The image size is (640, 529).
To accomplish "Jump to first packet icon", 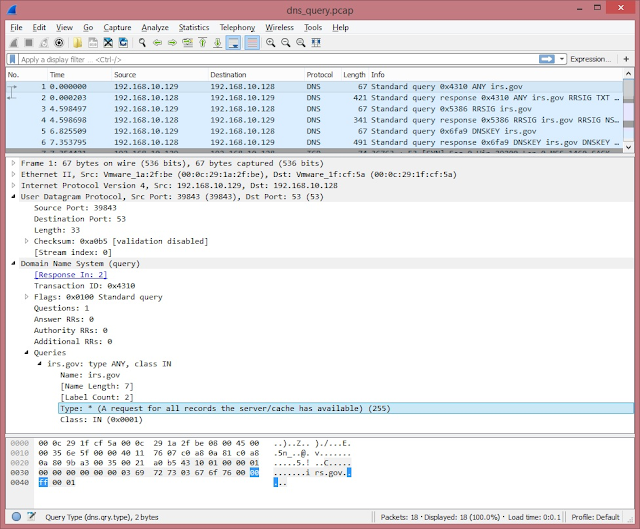I will click(x=202, y=42).
